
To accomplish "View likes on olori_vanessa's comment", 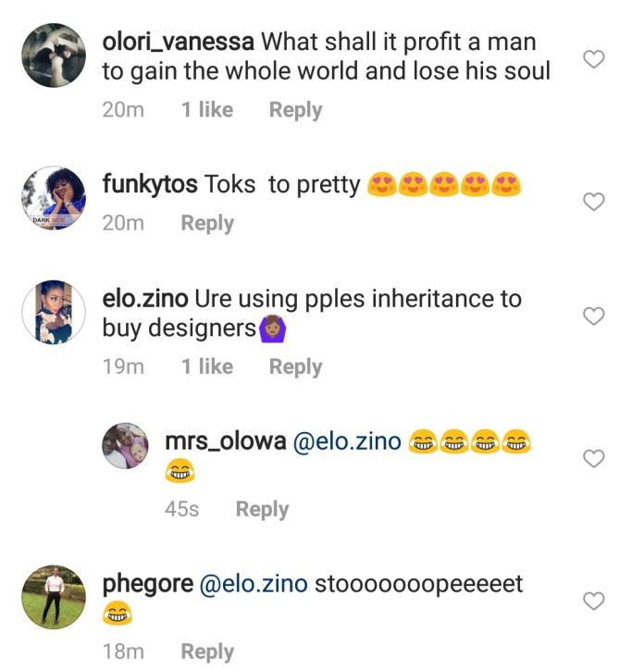I will [207, 110].
